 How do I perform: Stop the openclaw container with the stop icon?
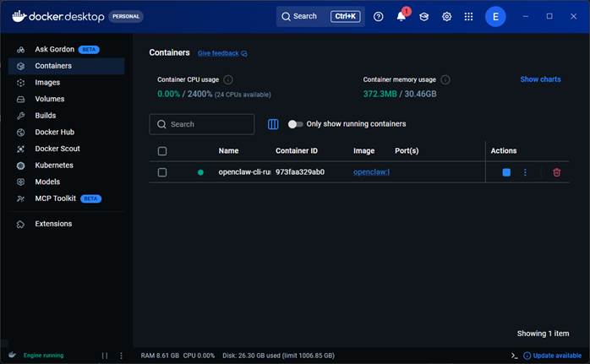[x=506, y=172]
